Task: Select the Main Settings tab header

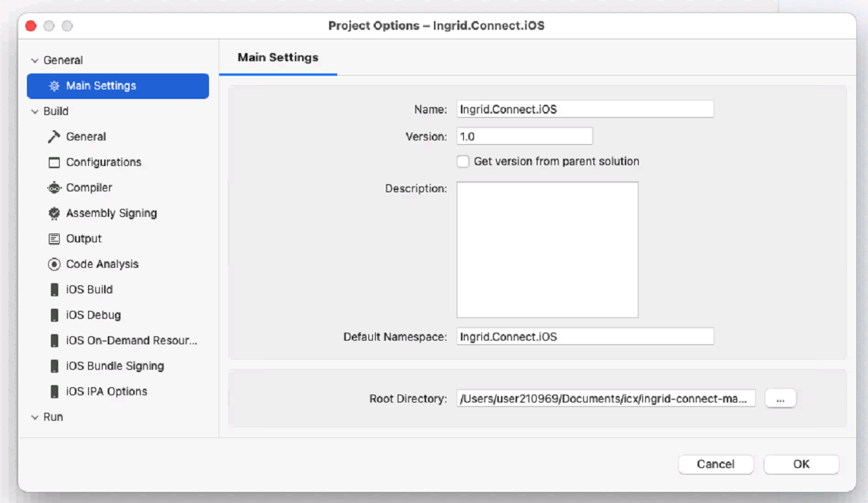Action: coord(278,58)
